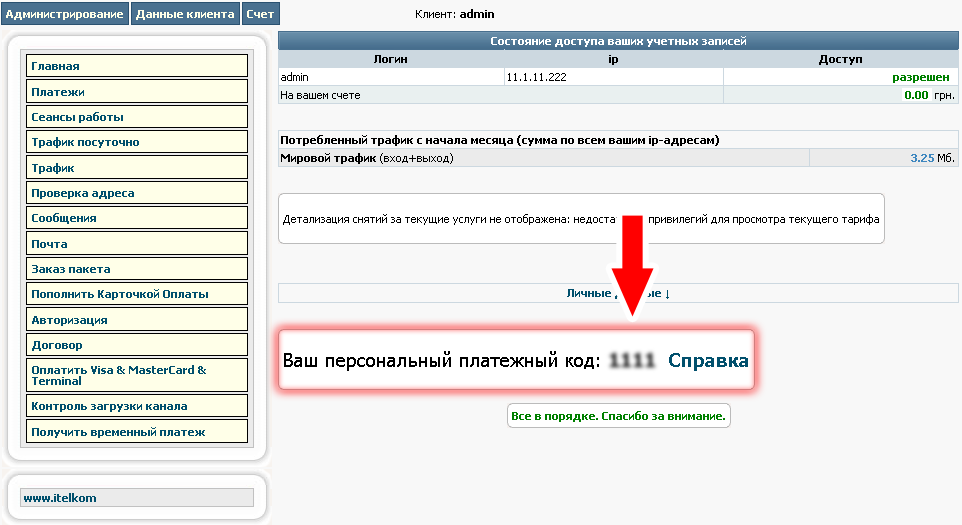Click the разрешен access status
962x525 pixels.
click(920, 77)
